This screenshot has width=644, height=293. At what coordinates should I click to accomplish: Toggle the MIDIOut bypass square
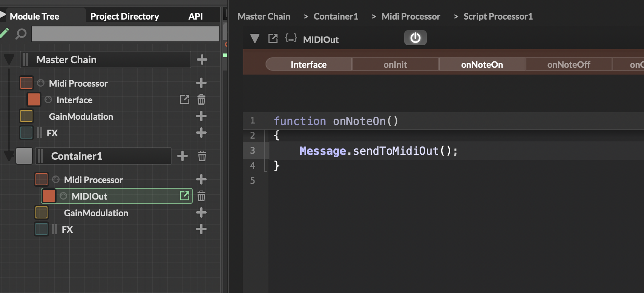pyautogui.click(x=49, y=196)
